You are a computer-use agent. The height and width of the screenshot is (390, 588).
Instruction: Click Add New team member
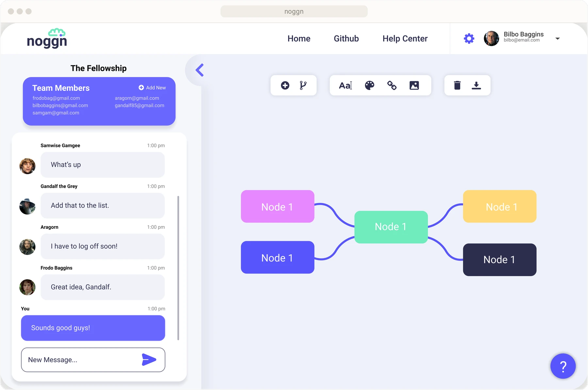point(152,87)
